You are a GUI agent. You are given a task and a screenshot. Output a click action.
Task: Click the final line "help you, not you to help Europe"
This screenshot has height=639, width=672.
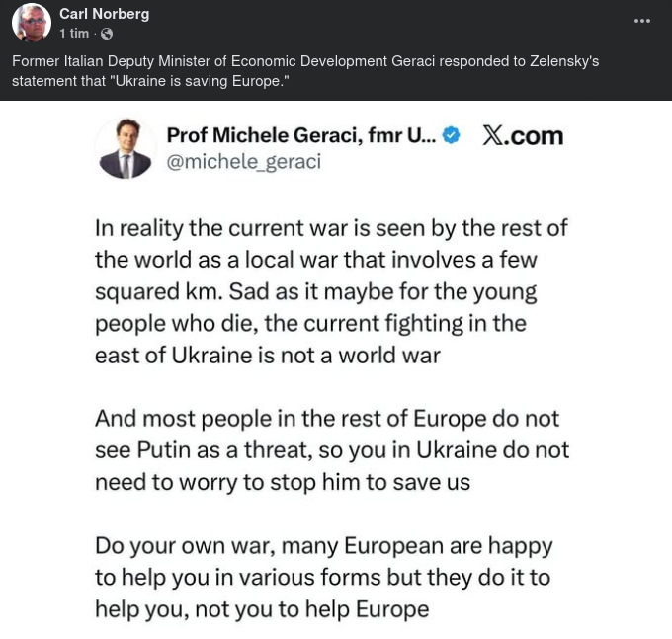pos(262,608)
